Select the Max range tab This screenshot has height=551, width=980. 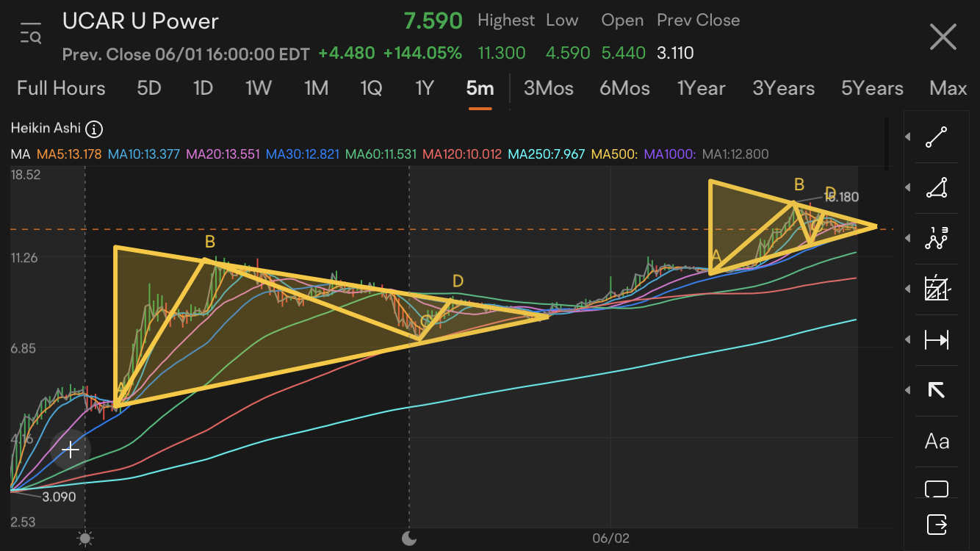[948, 88]
